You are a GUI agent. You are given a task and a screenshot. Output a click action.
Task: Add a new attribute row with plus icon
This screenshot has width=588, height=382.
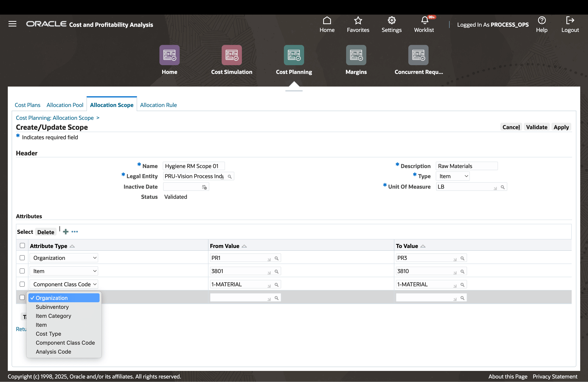(x=66, y=231)
